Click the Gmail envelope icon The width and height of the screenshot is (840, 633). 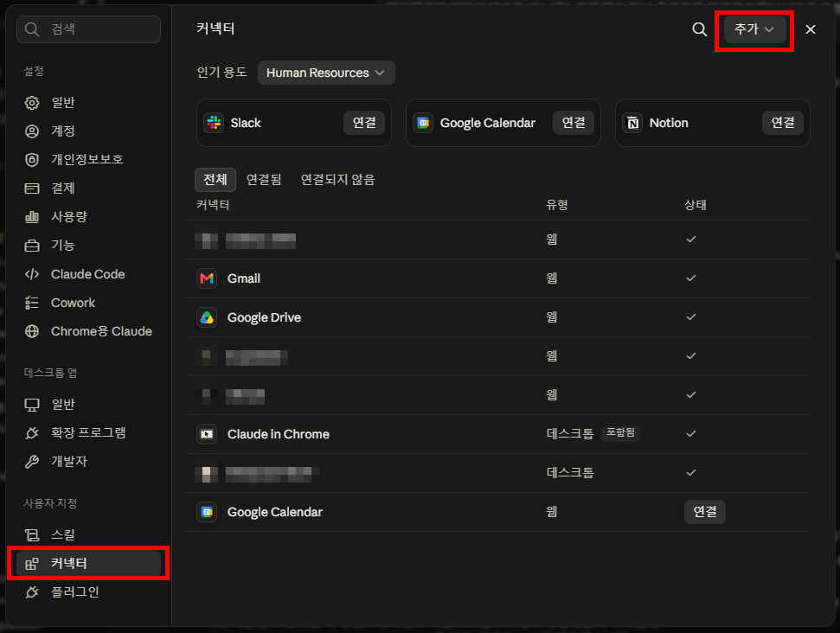[x=206, y=278]
